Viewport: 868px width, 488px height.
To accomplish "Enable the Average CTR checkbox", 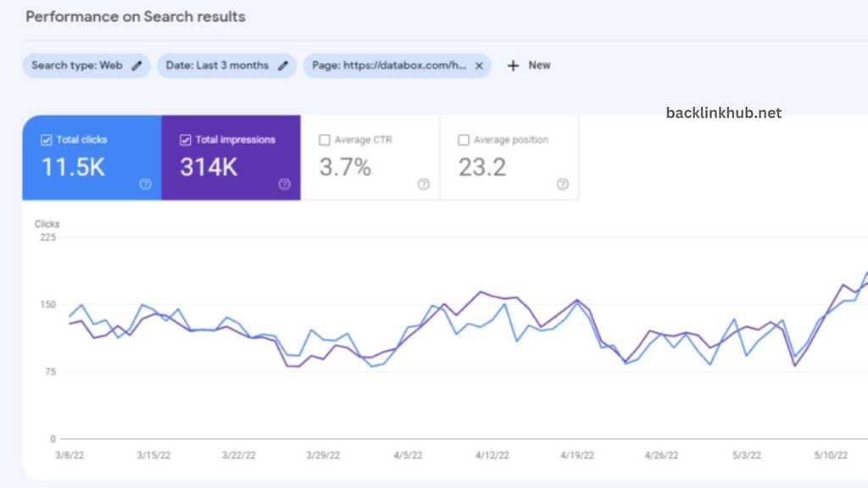I will tap(325, 139).
